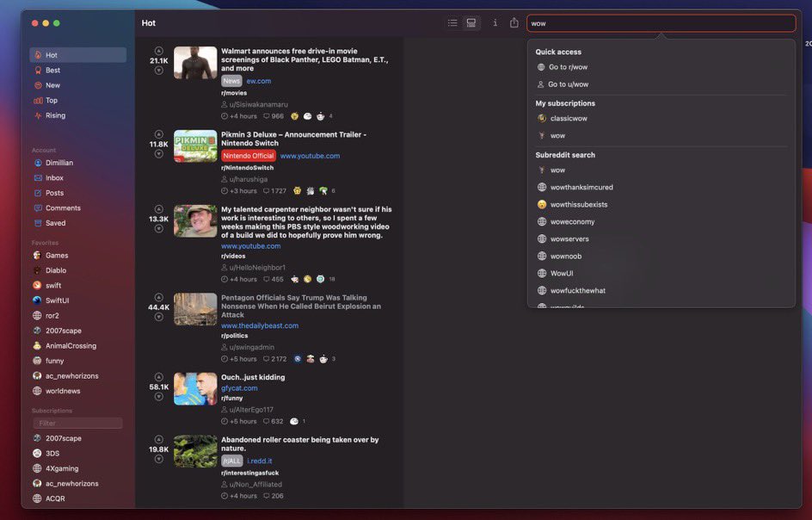The height and width of the screenshot is (520, 812).
Task: Open Pikmin 3 Deluxe post thumbnail
Action: [x=195, y=146]
